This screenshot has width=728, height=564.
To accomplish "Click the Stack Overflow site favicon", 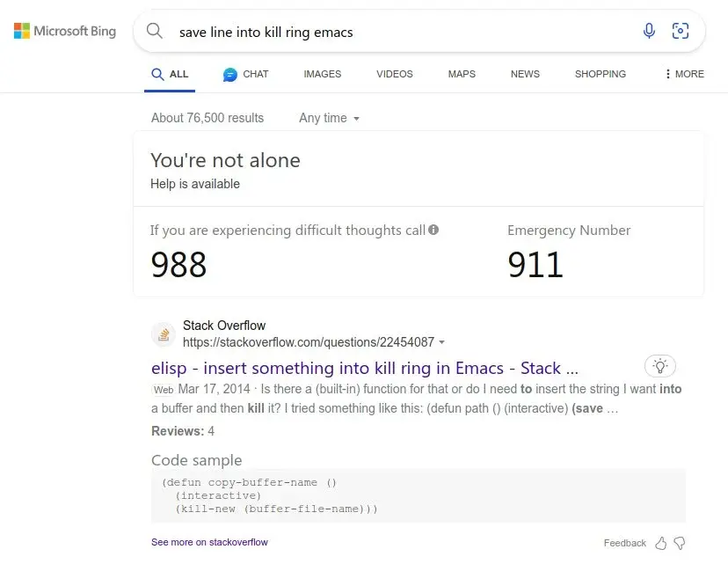I will 164,333.
